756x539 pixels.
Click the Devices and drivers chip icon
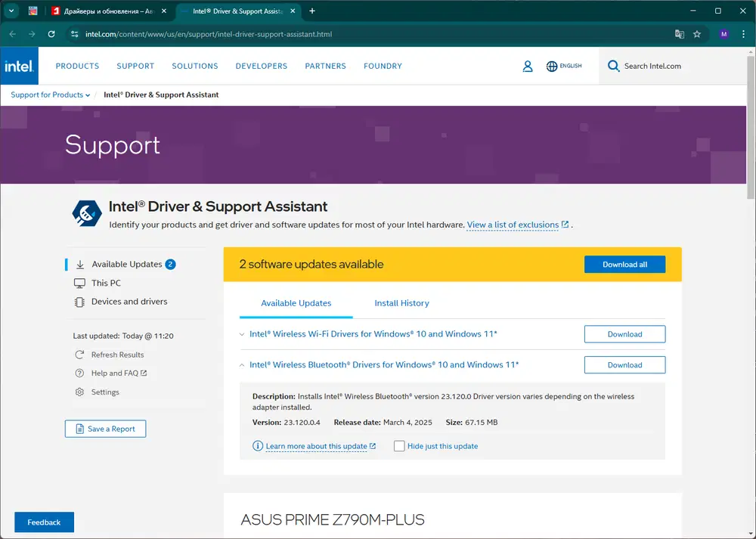tap(79, 302)
